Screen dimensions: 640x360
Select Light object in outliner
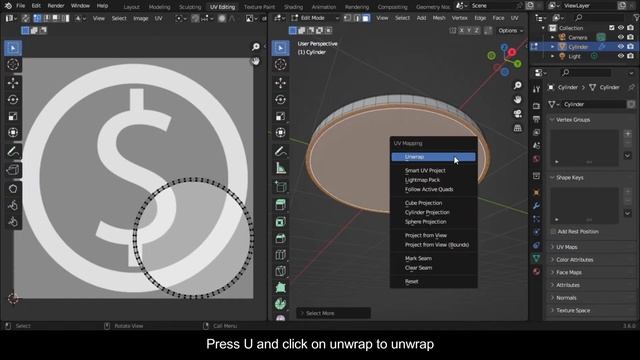[574, 56]
